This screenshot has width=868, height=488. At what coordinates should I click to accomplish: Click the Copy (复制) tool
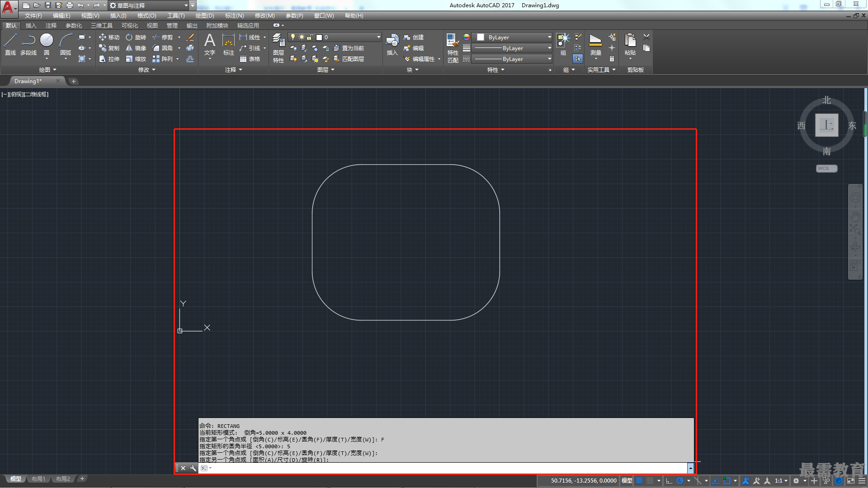tap(109, 48)
